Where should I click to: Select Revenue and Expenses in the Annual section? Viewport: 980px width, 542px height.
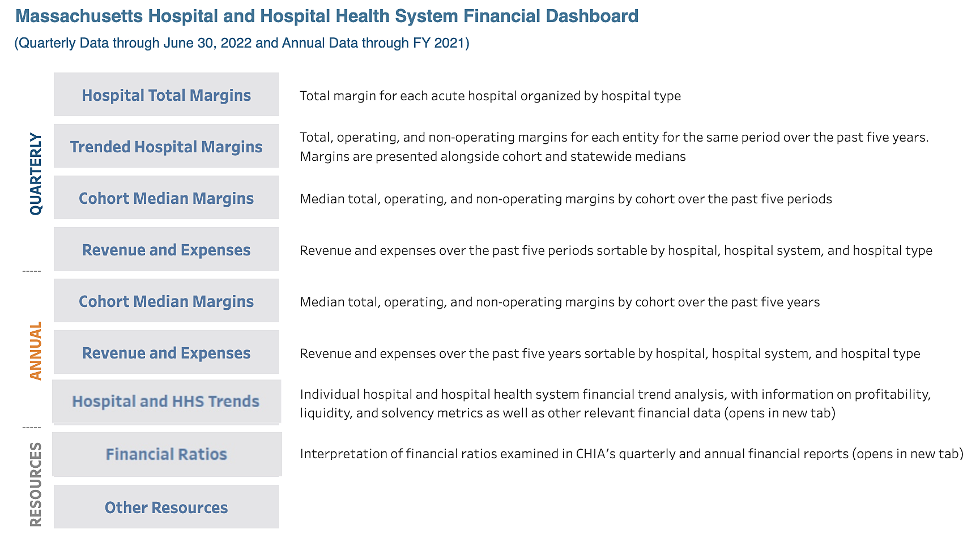click(166, 352)
